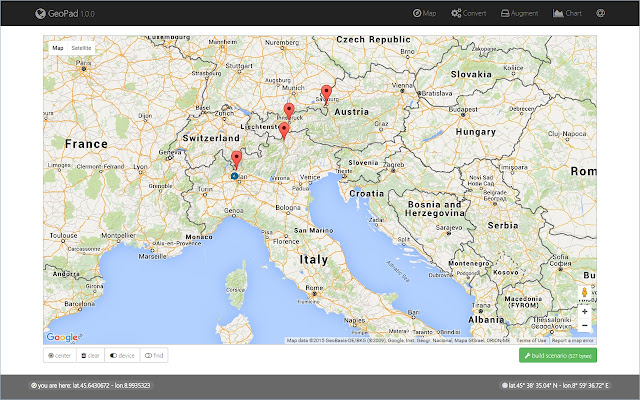Click the Albania label on the map

pyautogui.click(x=486, y=320)
